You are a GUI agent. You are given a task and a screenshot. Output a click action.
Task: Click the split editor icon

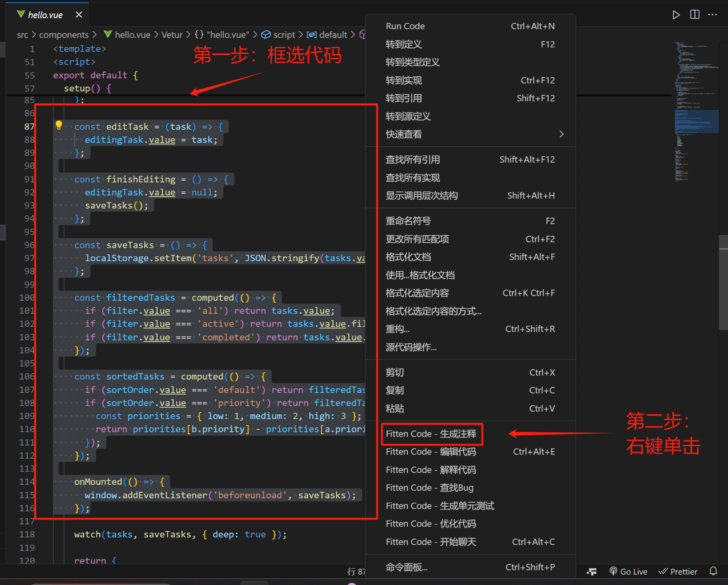[695, 15]
